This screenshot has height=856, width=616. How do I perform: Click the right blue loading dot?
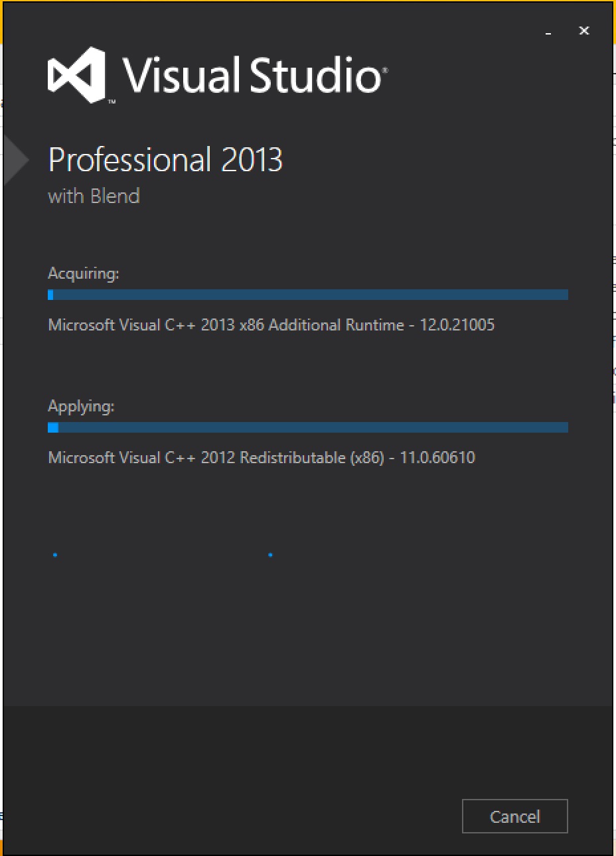coord(270,555)
